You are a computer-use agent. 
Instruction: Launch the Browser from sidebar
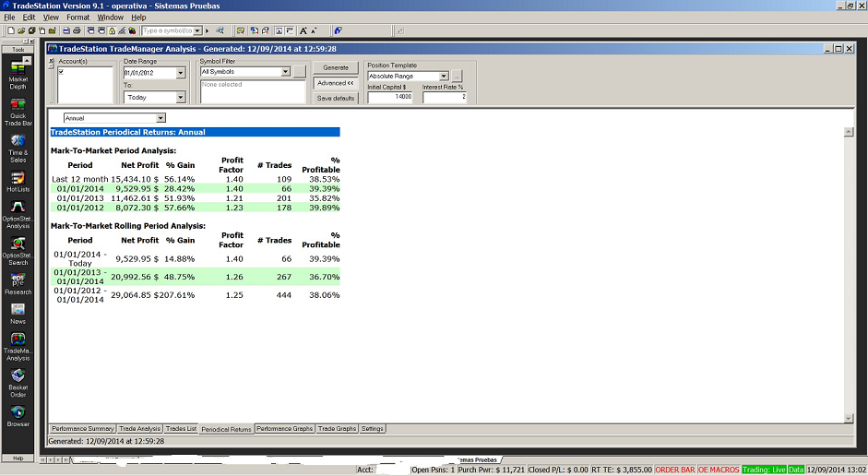click(18, 416)
